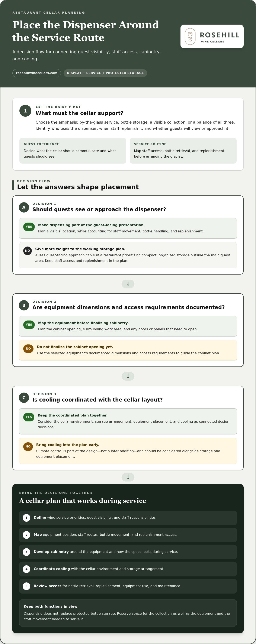256x644 pixels.
Task: Click the number 5 Review access step badge
Action: point(26,586)
